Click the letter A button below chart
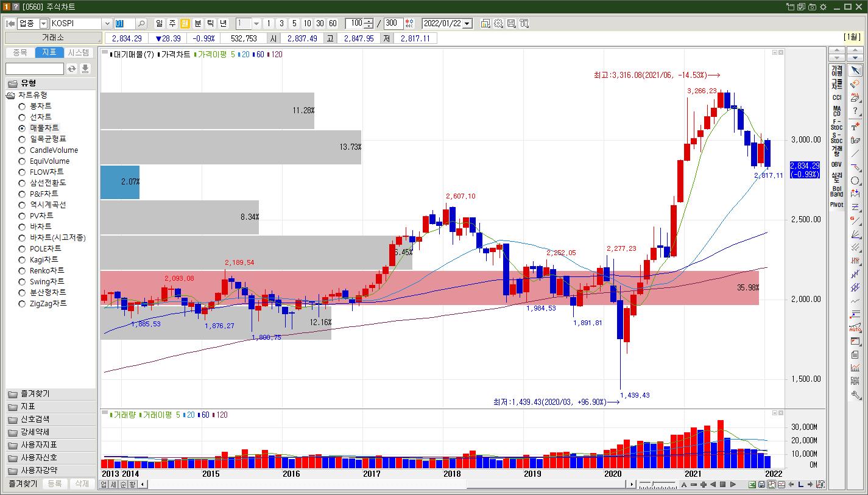The width and height of the screenshot is (868, 495). click(684, 485)
